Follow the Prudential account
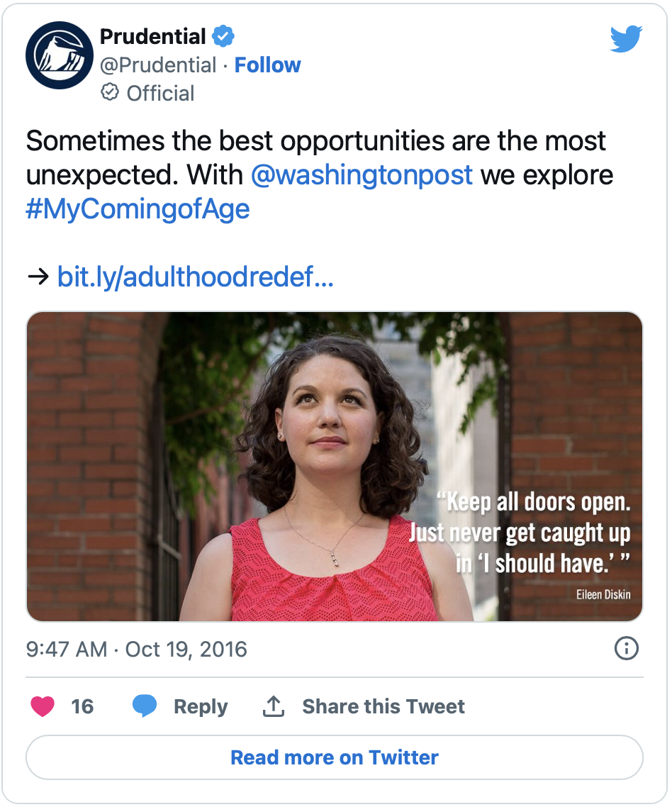672x807 pixels. coord(267,65)
